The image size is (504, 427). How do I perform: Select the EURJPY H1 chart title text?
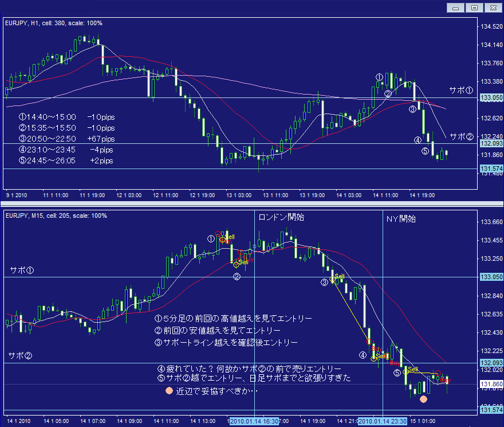(54, 23)
